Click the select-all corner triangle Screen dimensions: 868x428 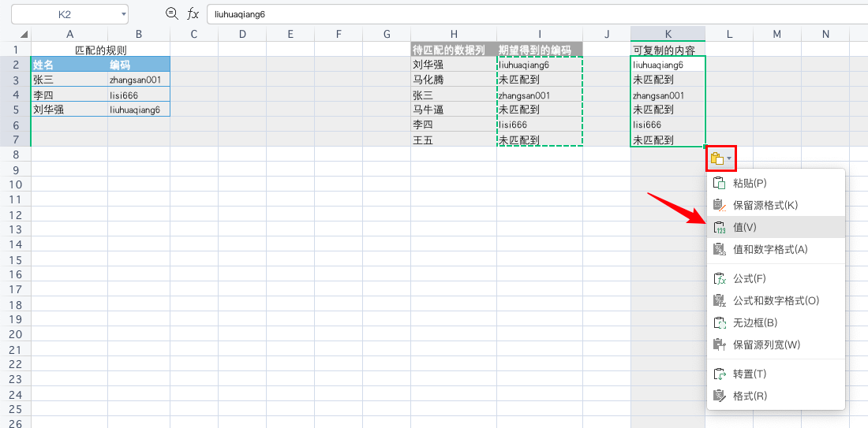pos(24,35)
